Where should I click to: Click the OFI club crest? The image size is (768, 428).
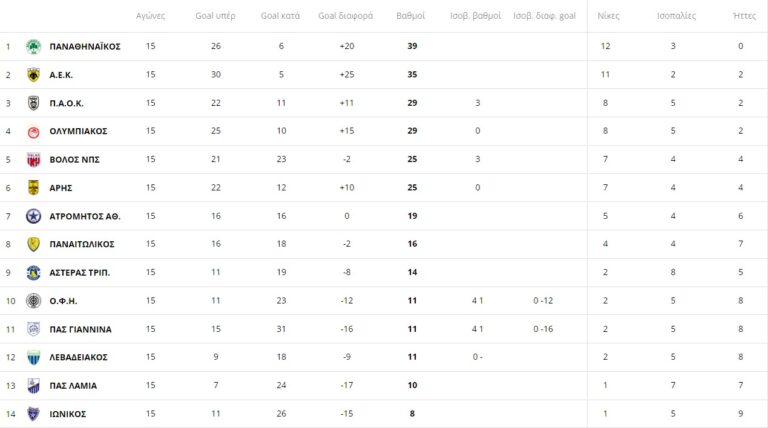click(x=33, y=300)
